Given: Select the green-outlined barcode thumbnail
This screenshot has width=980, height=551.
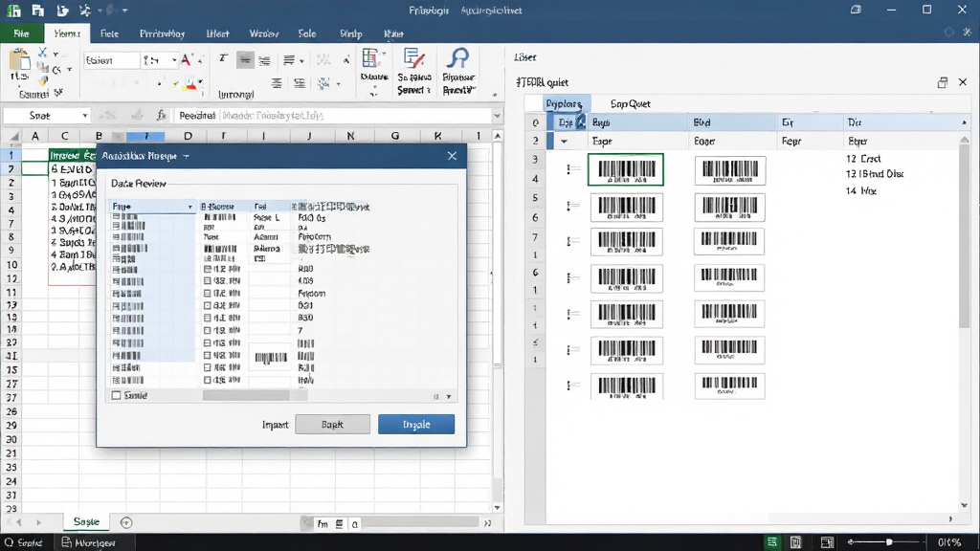Looking at the screenshot, I should click(626, 169).
